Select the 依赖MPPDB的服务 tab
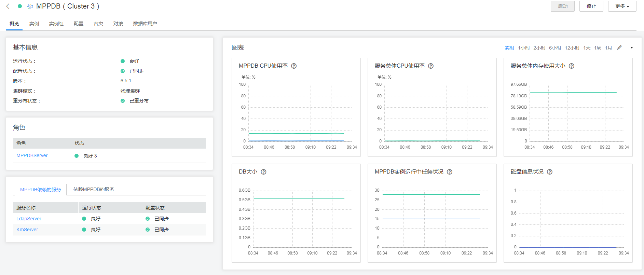 click(x=94, y=189)
